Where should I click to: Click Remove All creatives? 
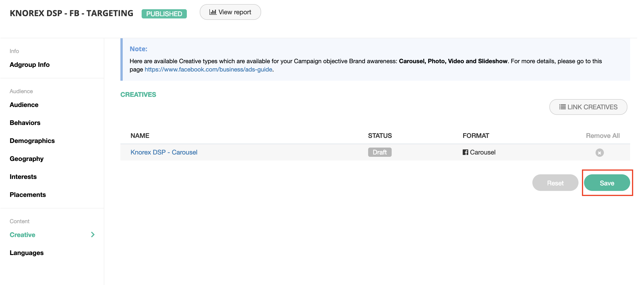[x=602, y=136]
